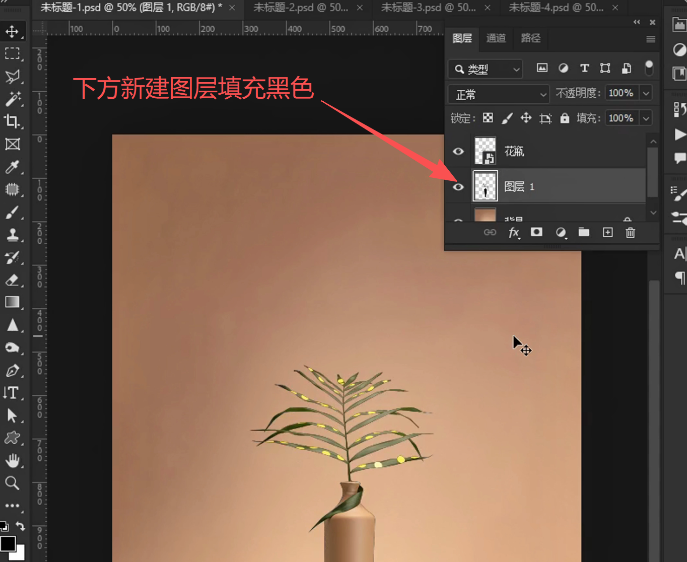Select the 花瓶 layer thumbnail
Image resolution: width=687 pixels, height=562 pixels.
(x=485, y=151)
